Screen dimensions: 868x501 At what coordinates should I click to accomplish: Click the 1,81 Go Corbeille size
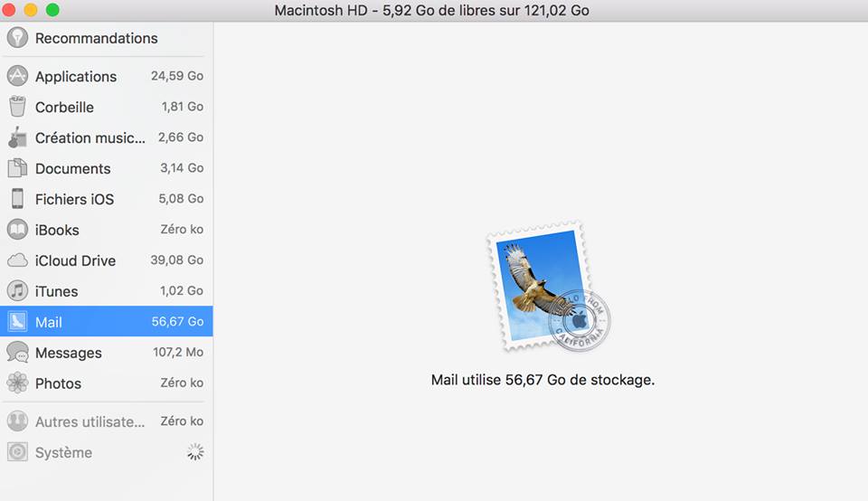[182, 107]
